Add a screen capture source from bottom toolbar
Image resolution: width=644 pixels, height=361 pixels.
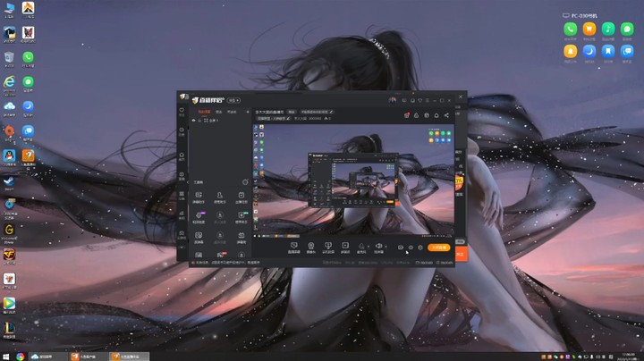(x=293, y=248)
